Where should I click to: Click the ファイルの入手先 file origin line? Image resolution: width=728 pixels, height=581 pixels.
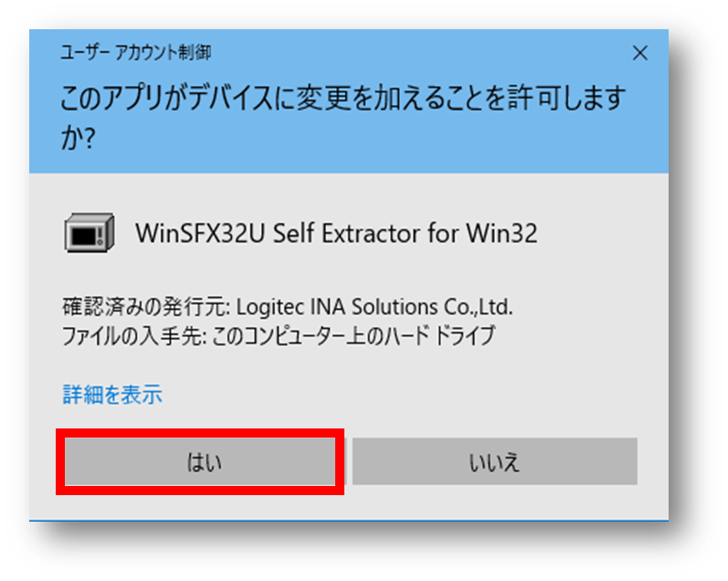click(x=279, y=336)
